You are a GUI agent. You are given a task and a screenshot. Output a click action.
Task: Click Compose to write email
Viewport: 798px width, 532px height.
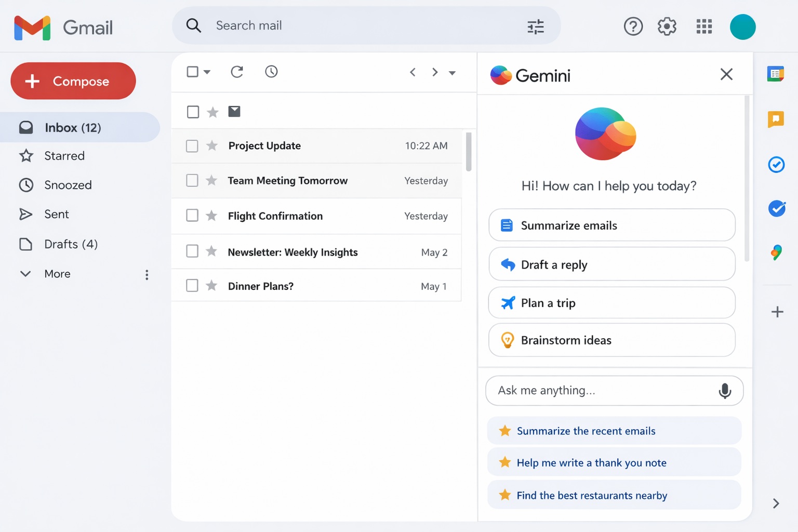click(x=73, y=81)
